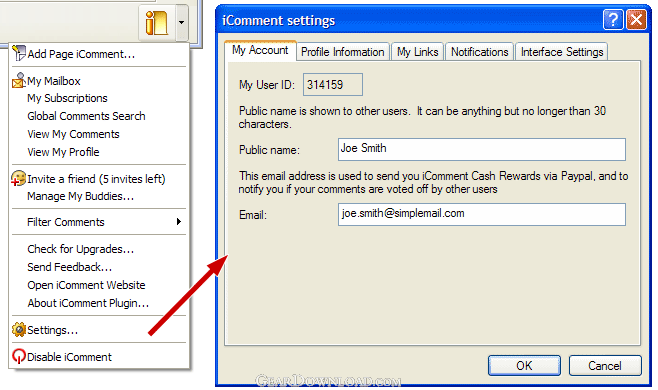Open the iComment toolbar dropdown arrow

182,22
